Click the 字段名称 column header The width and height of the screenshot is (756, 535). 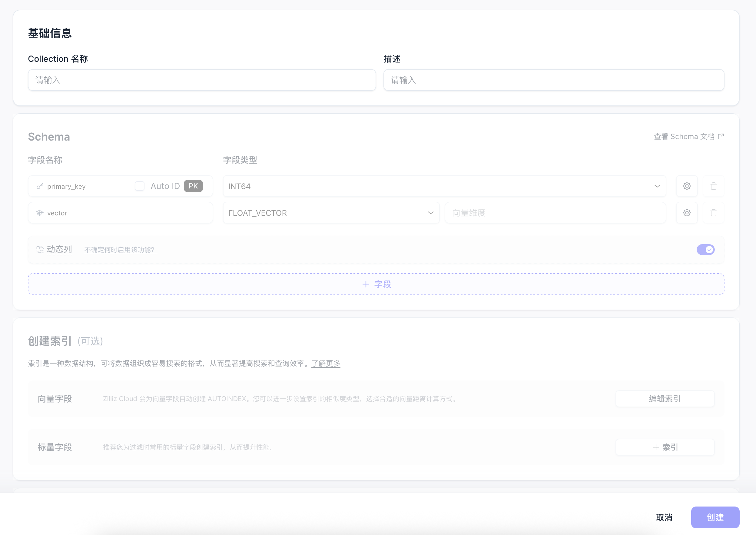click(45, 160)
